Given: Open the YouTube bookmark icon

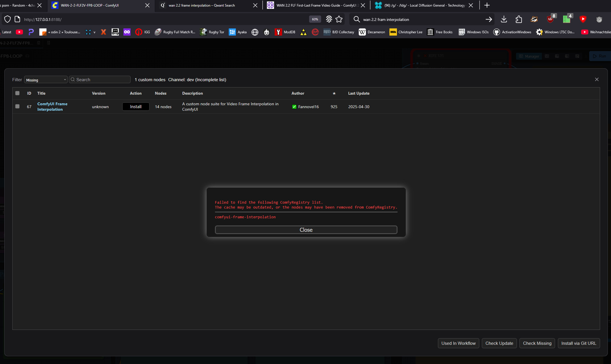Looking at the screenshot, I should 19,32.
